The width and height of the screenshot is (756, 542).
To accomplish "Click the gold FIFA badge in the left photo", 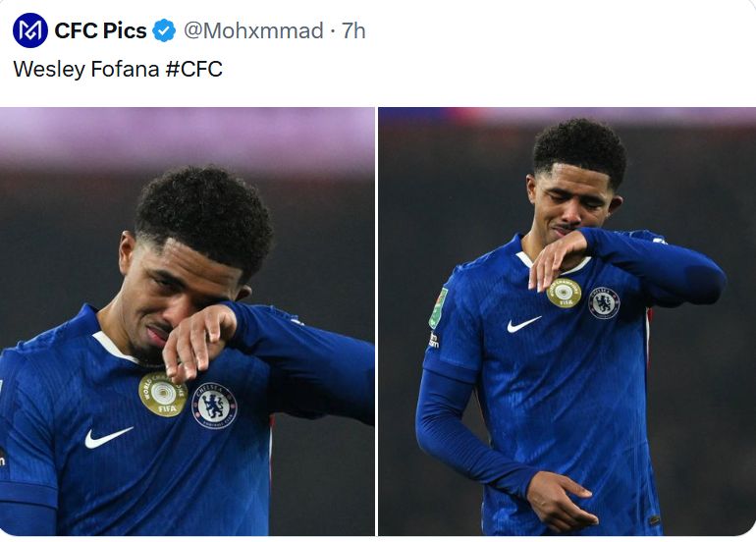I will point(162,395).
